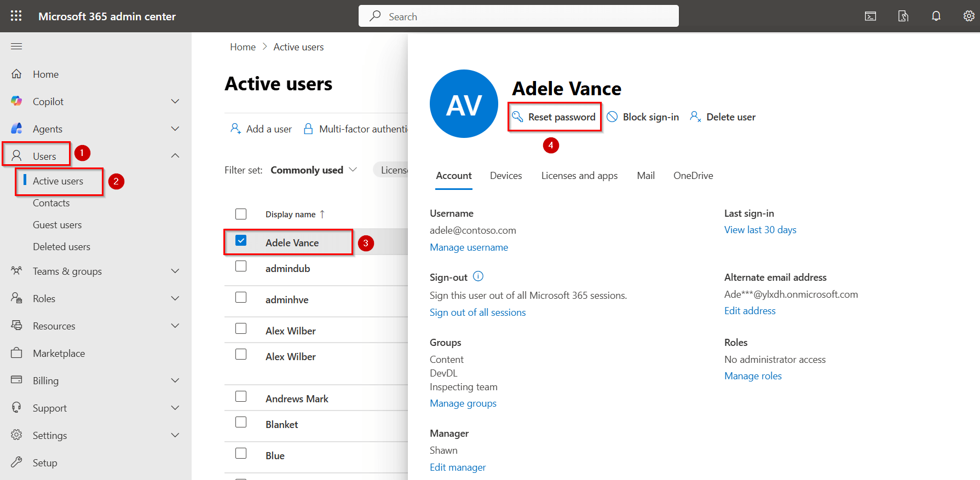The width and height of the screenshot is (980, 480).
Task: Expand the Billing navigation section
Action: (x=175, y=380)
